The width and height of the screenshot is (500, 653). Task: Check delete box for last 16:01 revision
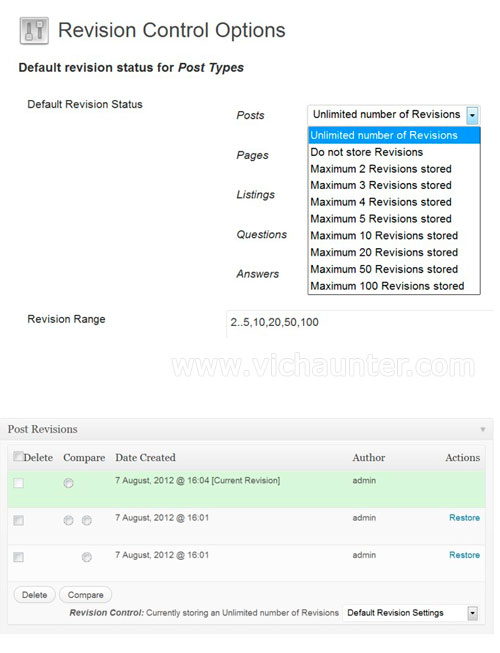18,557
